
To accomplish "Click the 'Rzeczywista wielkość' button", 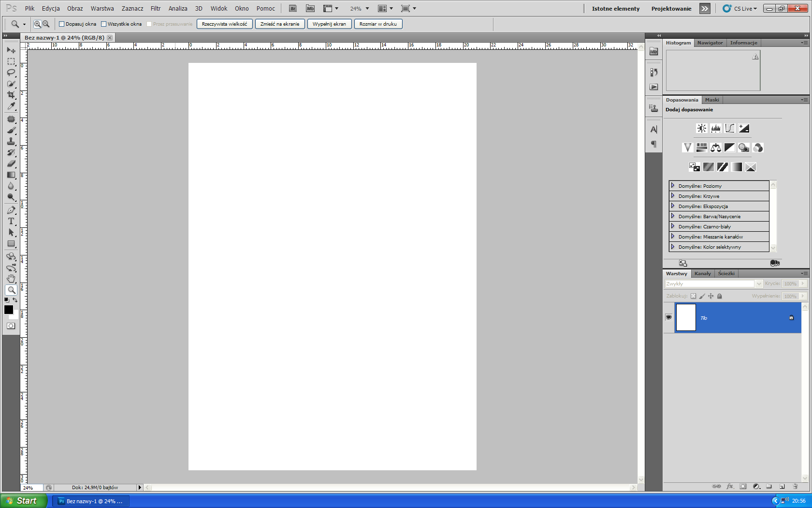I will tap(224, 24).
